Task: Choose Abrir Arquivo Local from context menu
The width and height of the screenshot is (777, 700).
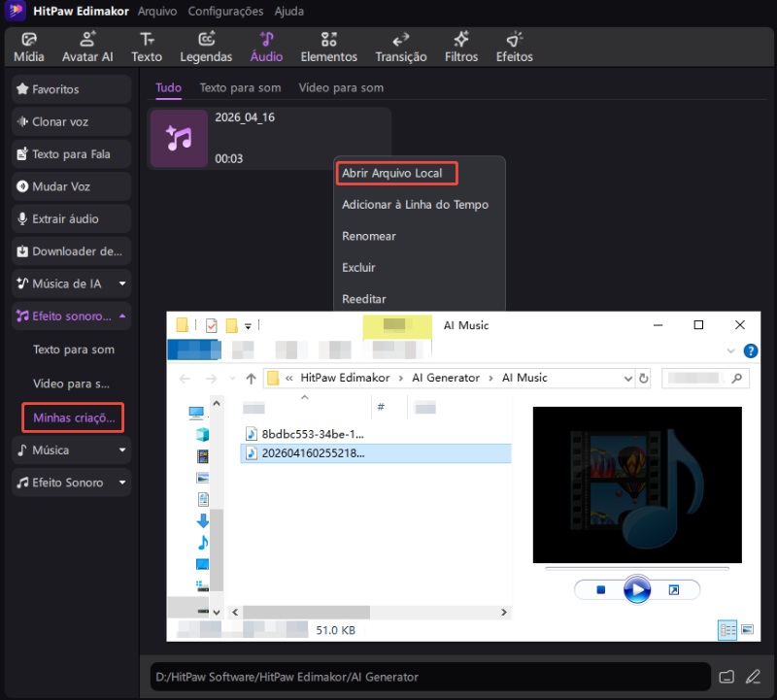Action: 396,174
